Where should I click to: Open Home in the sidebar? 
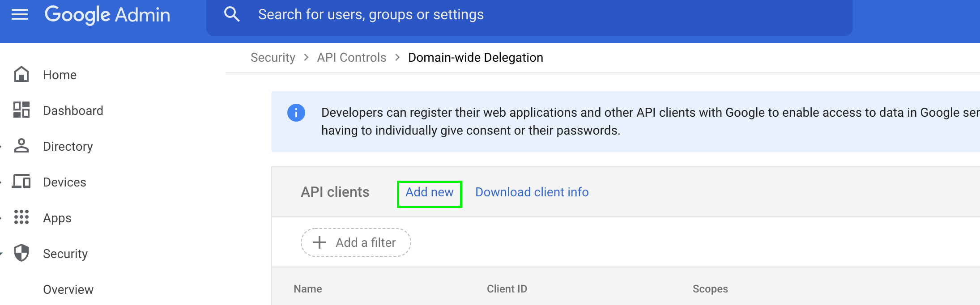coord(60,75)
